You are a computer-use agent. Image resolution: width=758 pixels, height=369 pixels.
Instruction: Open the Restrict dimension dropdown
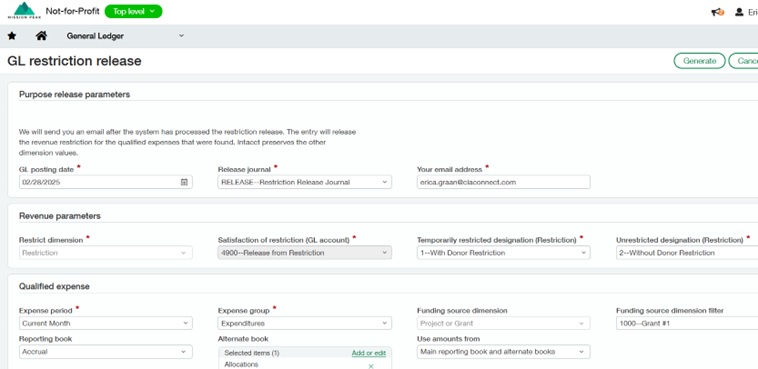click(x=106, y=253)
